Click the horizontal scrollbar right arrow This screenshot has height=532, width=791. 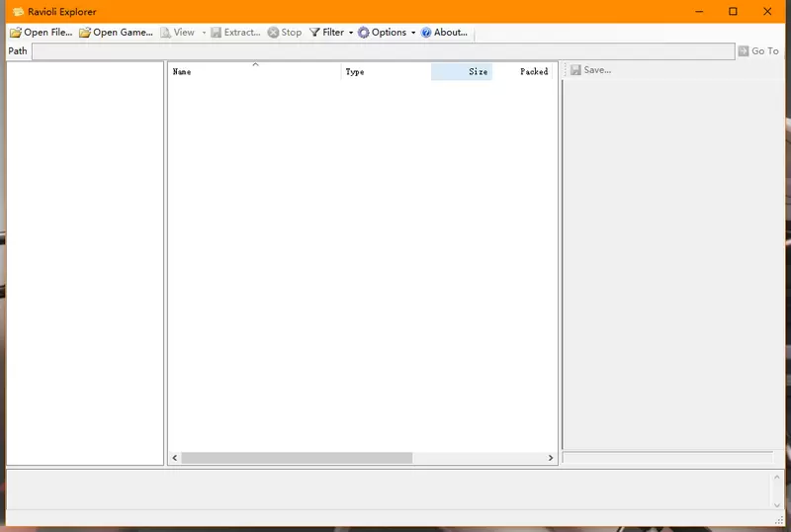(551, 458)
